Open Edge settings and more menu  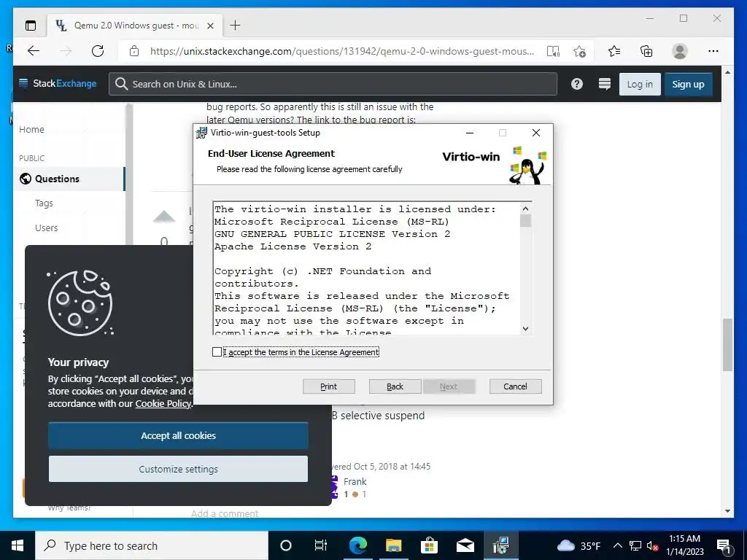coord(713,51)
